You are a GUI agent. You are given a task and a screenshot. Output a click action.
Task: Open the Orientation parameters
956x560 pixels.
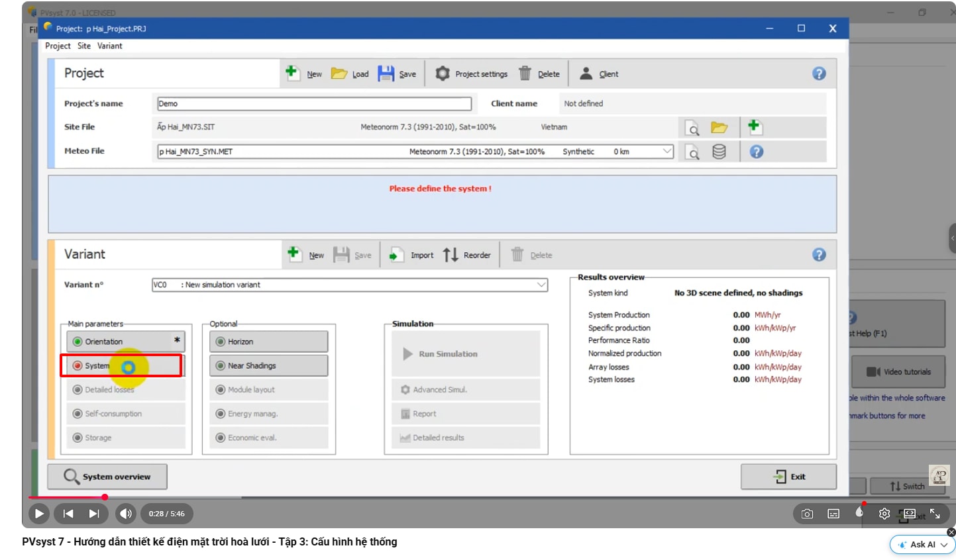125,342
